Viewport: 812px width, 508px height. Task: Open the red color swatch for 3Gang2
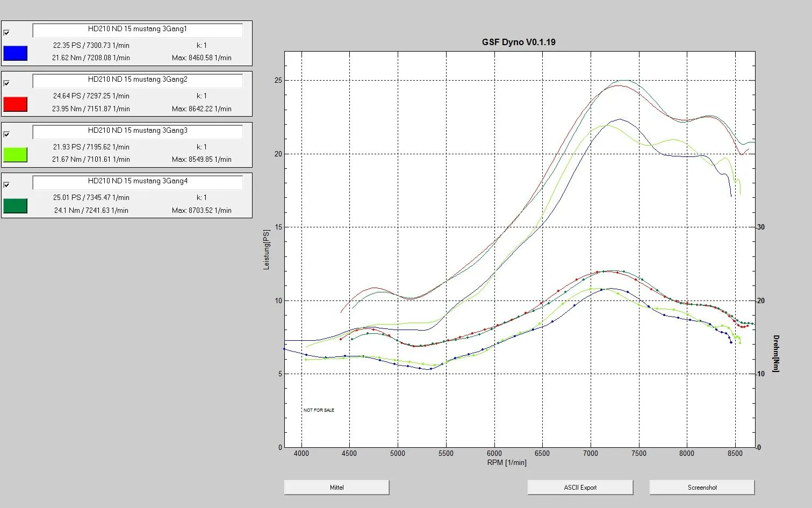click(x=15, y=104)
